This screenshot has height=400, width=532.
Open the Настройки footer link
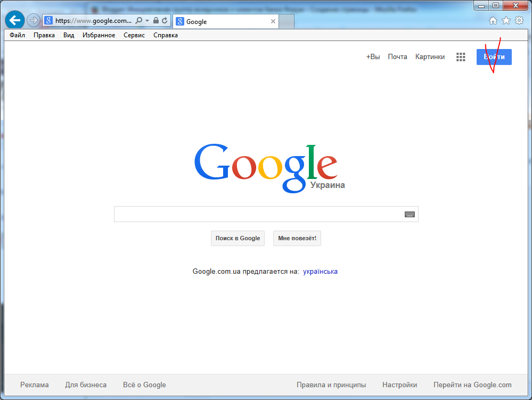[x=400, y=385]
